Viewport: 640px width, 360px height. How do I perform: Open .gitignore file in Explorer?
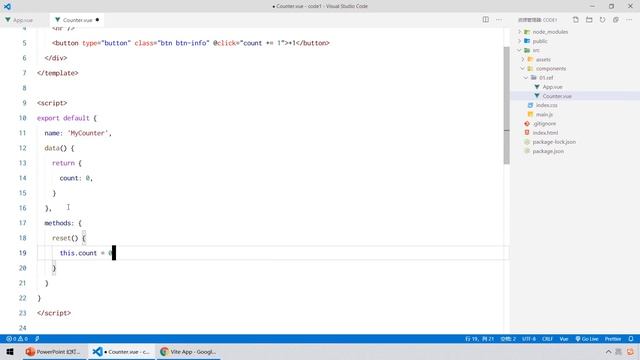[x=544, y=124]
